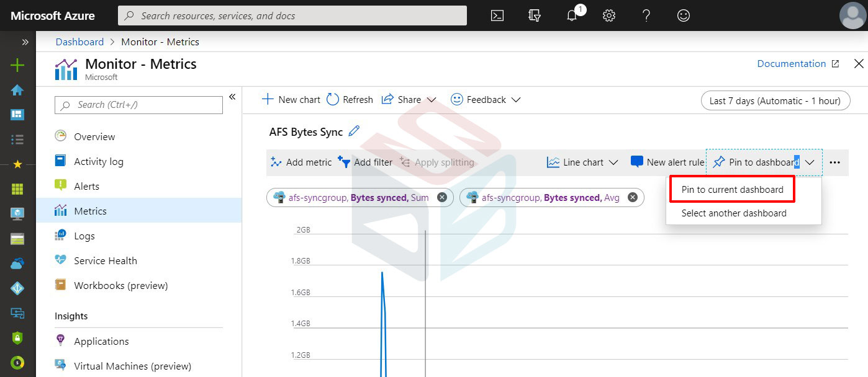
Task: Open more options via the ellipsis icon
Action: coord(835,162)
